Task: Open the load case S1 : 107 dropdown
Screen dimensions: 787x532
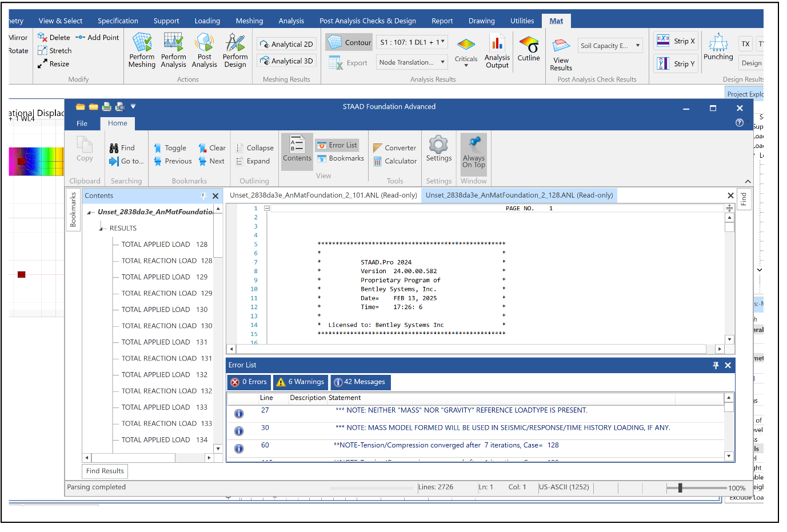Action: [x=412, y=42]
